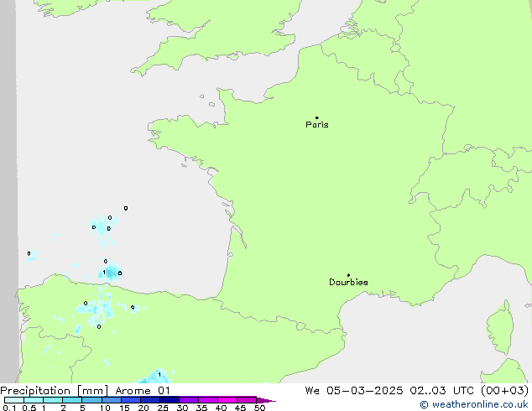Viewport: 532px width, 411px height.
Task: Click the rain value 1 at the map bottom
Action: coord(159,375)
